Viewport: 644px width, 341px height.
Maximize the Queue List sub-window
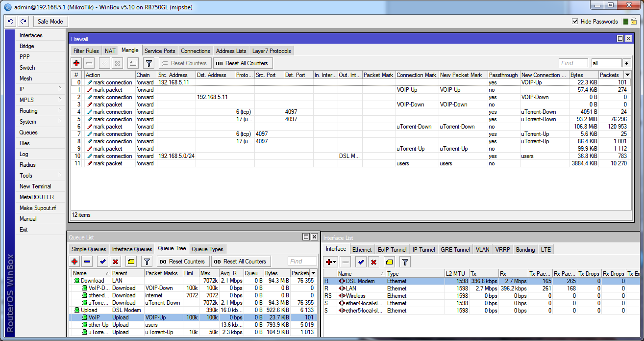click(x=305, y=237)
